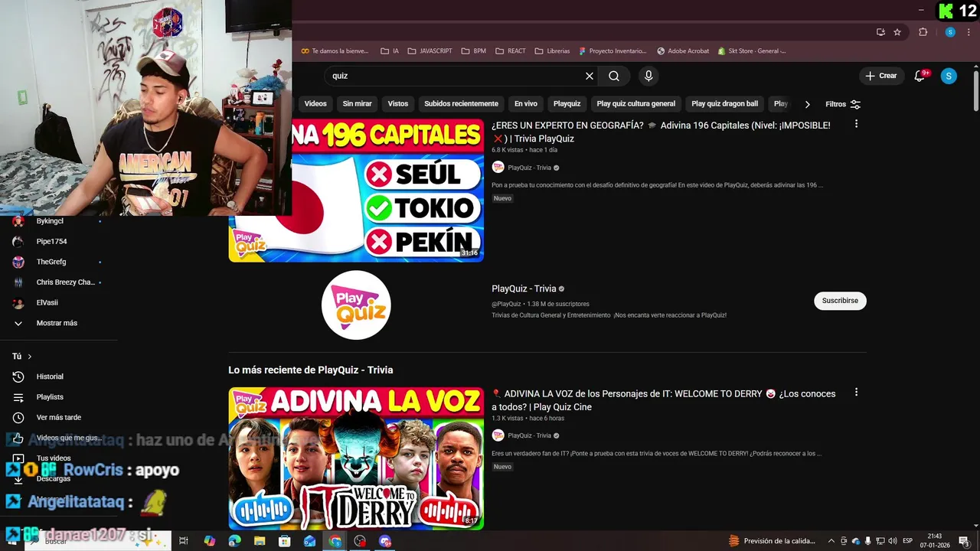980x551 pixels.
Task: Open the ADIVINA LA VOZ video title
Action: (x=664, y=400)
